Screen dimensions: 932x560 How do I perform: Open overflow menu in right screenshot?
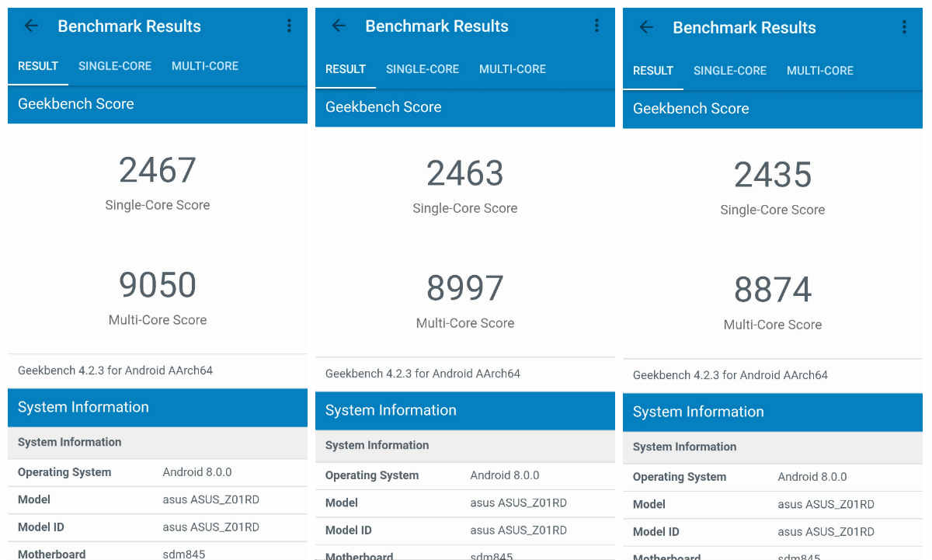[x=904, y=27]
